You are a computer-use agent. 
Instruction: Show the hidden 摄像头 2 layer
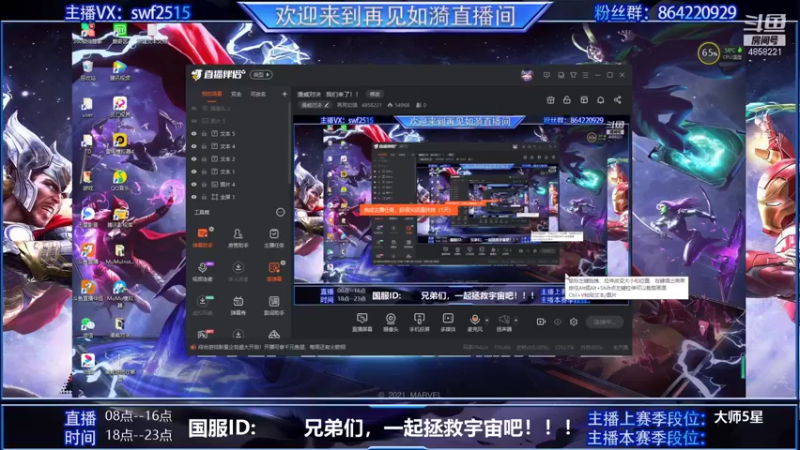[x=194, y=109]
